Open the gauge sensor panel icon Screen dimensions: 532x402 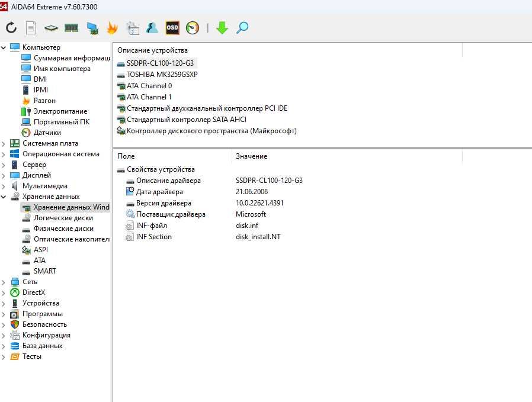coord(193,28)
